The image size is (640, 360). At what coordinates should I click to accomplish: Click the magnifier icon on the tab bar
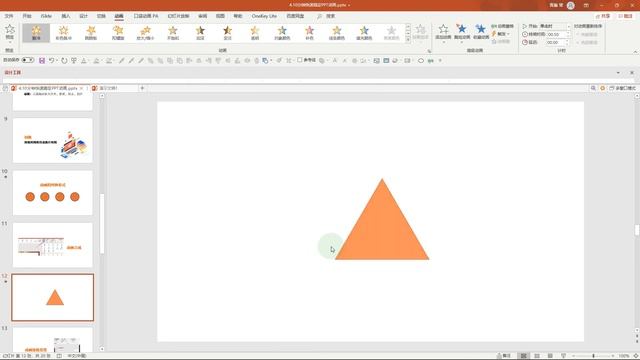593,88
